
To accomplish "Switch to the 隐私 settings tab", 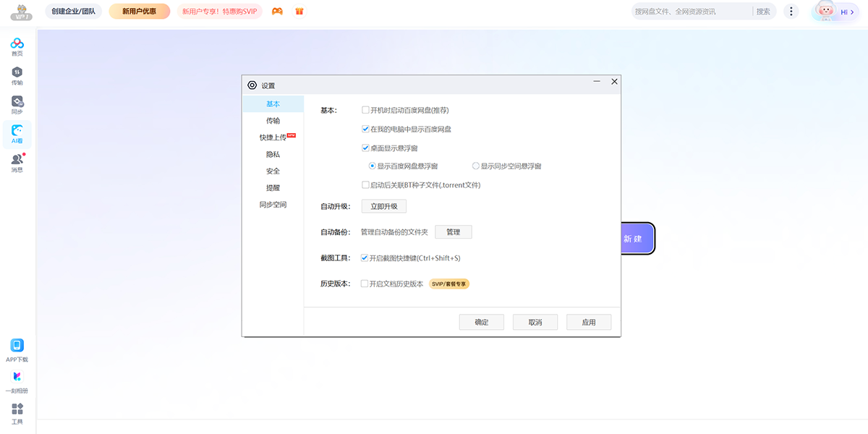I will pos(273,154).
